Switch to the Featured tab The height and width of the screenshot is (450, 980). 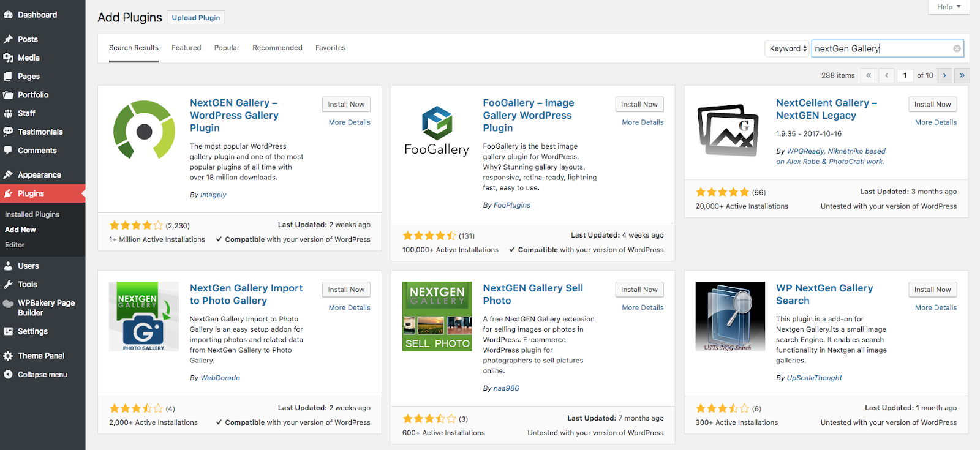(x=186, y=48)
